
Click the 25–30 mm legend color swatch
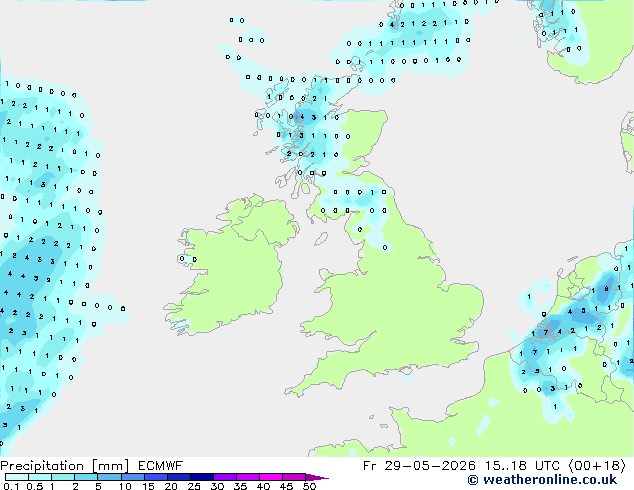click(201, 477)
